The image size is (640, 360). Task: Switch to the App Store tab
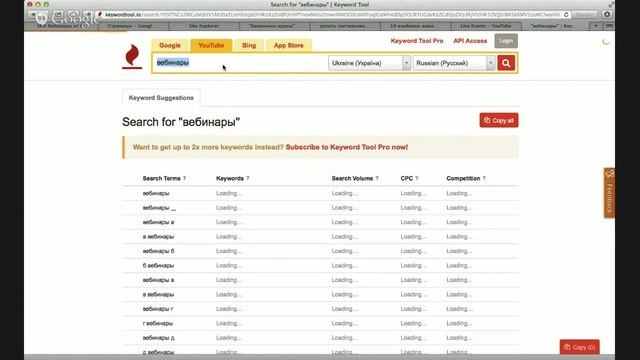coord(289,45)
